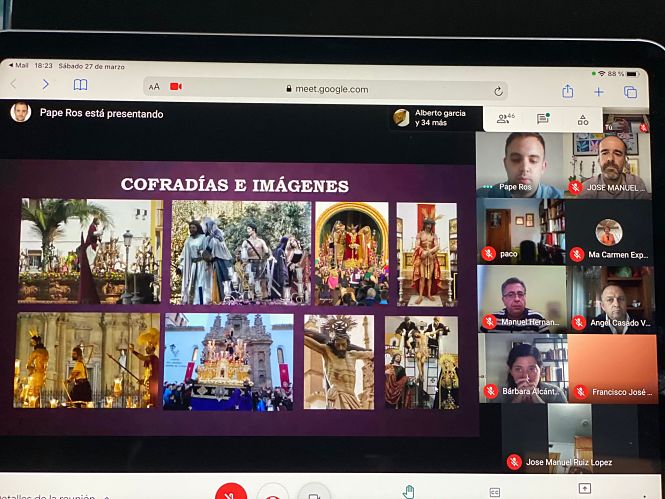Reload the meet.google.com page
Viewport: 665px width, 499px height.
[x=498, y=90]
